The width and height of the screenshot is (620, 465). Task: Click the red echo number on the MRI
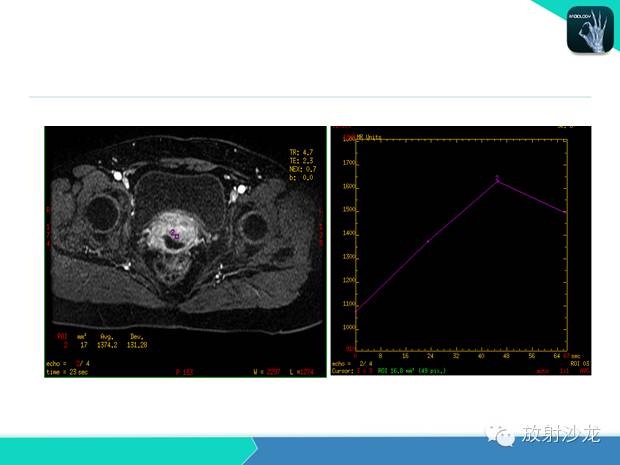(78, 363)
